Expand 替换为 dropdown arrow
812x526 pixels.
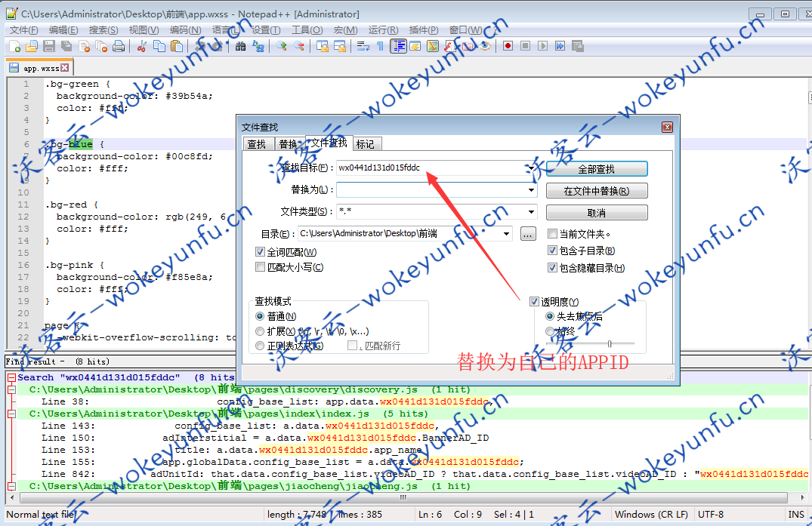tap(531, 190)
